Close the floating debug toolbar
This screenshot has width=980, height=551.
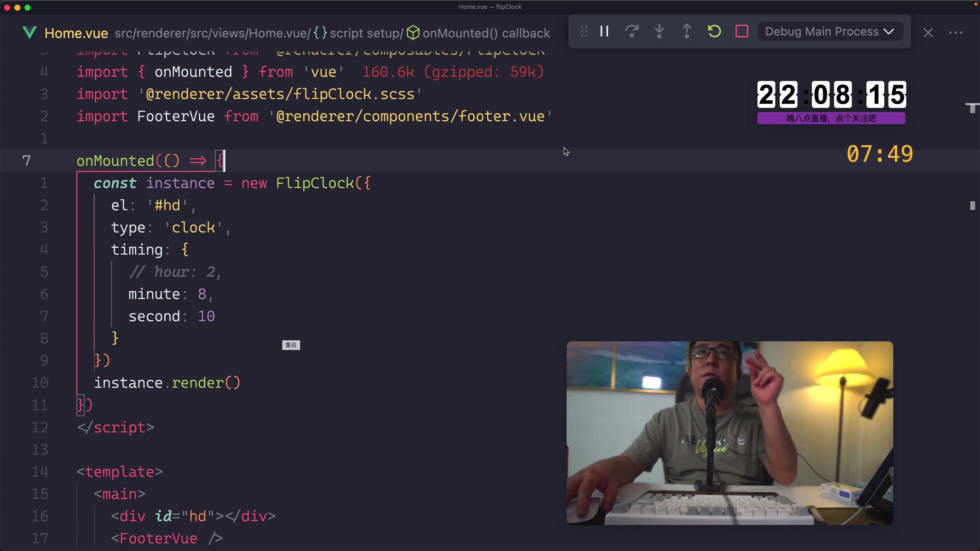(928, 32)
